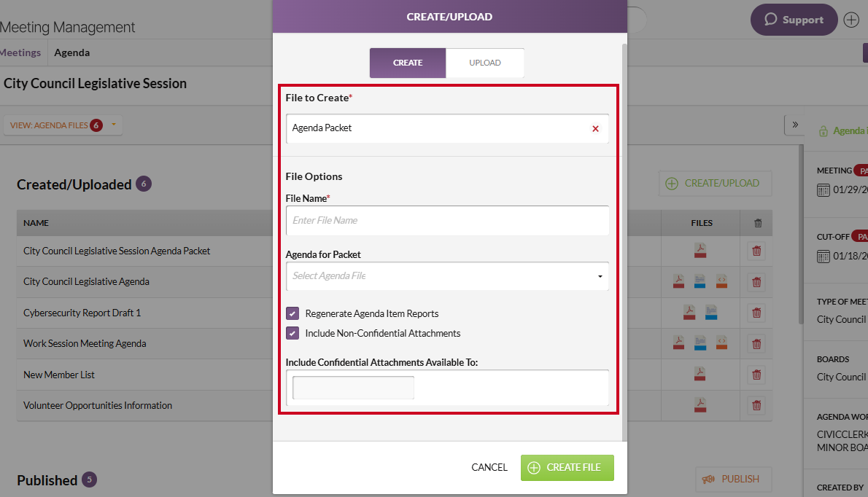The height and width of the screenshot is (497, 868).
Task: Delete City Council Legislative Session Agenda Packet row
Action: [x=756, y=251]
